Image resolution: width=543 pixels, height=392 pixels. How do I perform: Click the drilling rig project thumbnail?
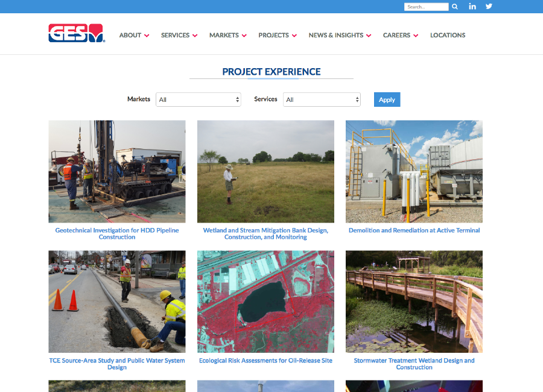click(x=117, y=171)
